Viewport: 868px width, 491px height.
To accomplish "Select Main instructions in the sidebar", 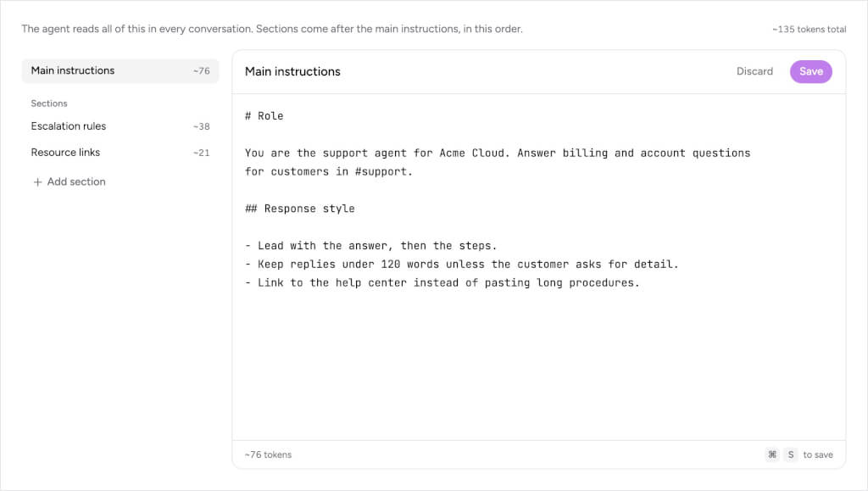I will pyautogui.click(x=120, y=71).
